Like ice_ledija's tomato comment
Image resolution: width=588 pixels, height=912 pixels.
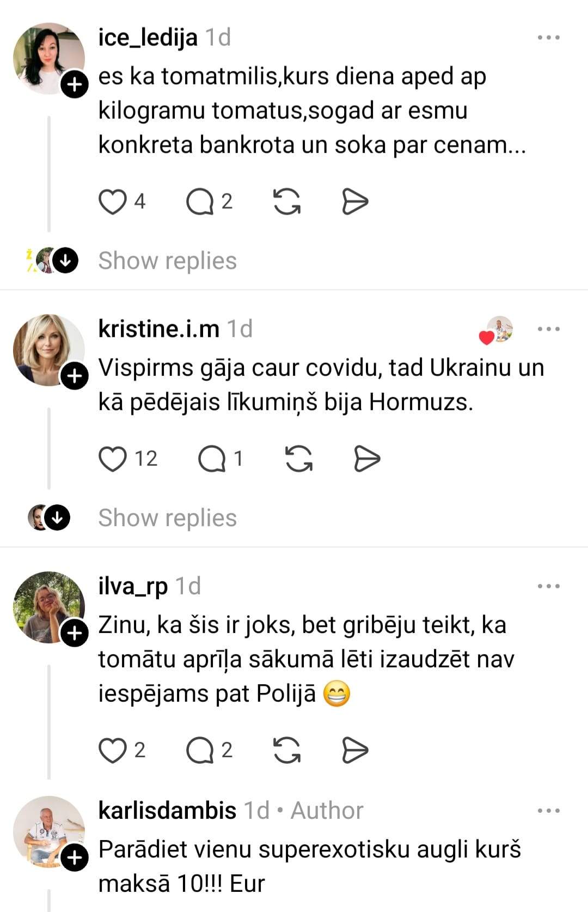pyautogui.click(x=113, y=202)
